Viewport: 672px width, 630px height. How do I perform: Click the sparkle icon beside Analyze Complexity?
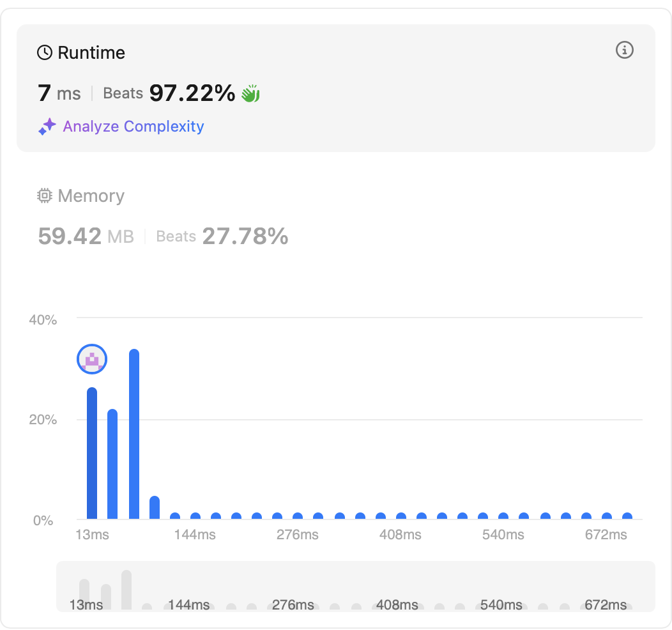click(x=47, y=127)
